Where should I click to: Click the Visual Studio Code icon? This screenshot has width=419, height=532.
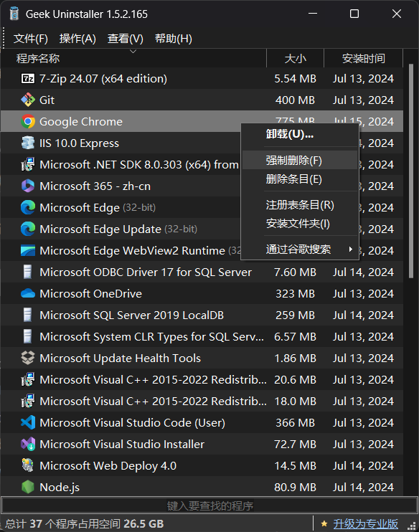tap(28, 422)
